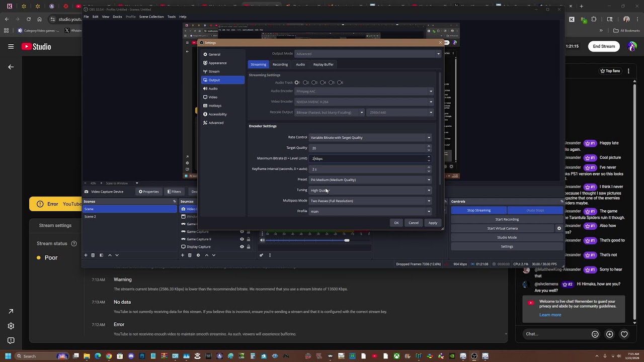This screenshot has height=362, width=644.
Task: Open the Rescale Output filter dropdown
Action: (330, 112)
